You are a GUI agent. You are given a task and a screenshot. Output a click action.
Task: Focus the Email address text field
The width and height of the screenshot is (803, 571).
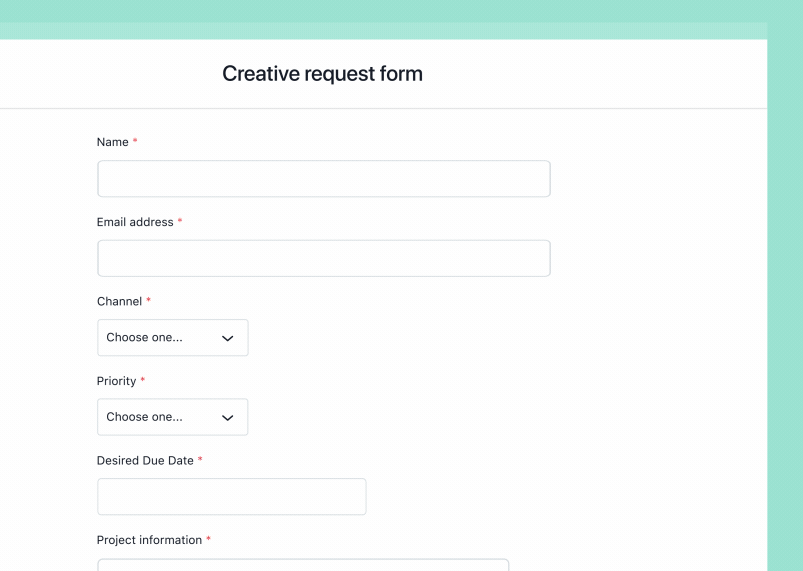[x=324, y=258]
